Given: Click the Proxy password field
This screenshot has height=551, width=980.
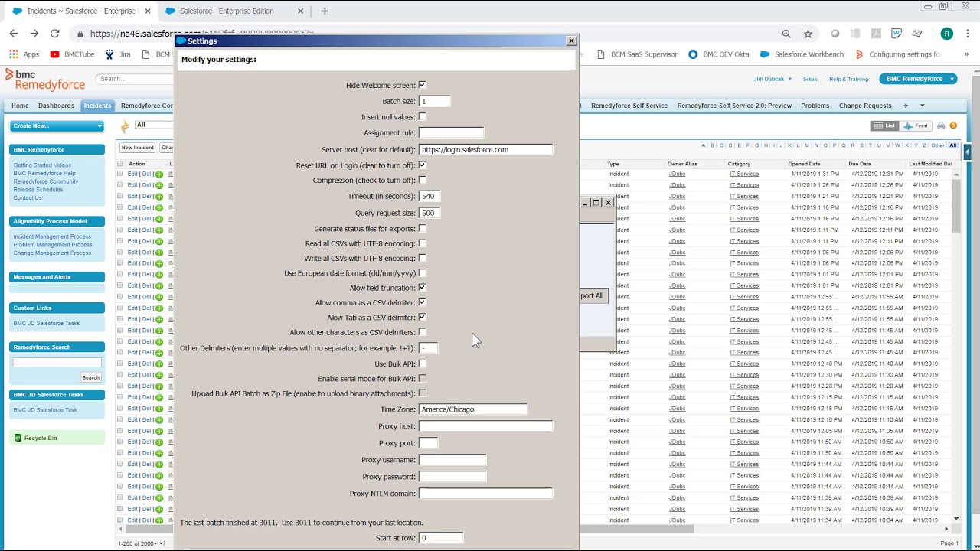Looking at the screenshot, I should pyautogui.click(x=452, y=477).
